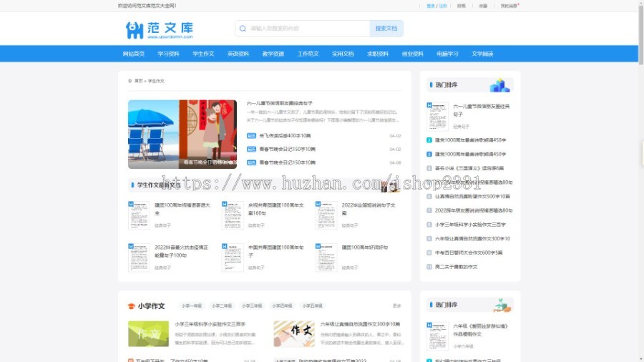Open document icon for 建团100周年祝福语暴语大全

(x=139, y=215)
